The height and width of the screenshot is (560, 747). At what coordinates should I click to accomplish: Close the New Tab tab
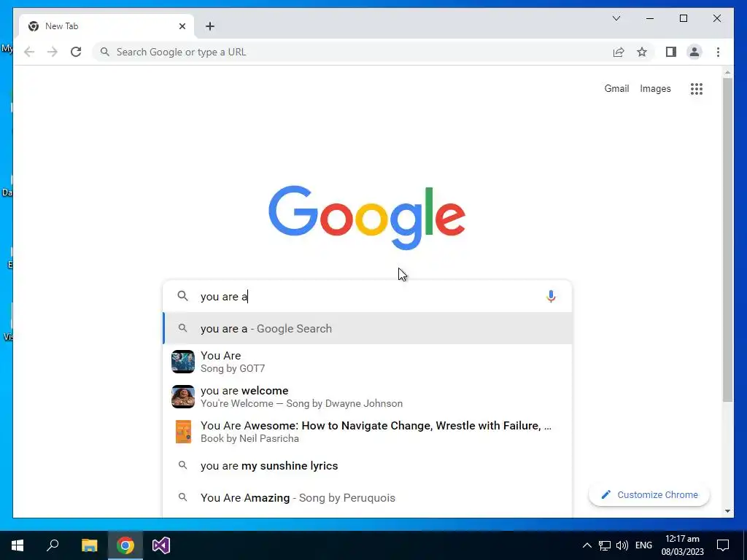click(182, 26)
